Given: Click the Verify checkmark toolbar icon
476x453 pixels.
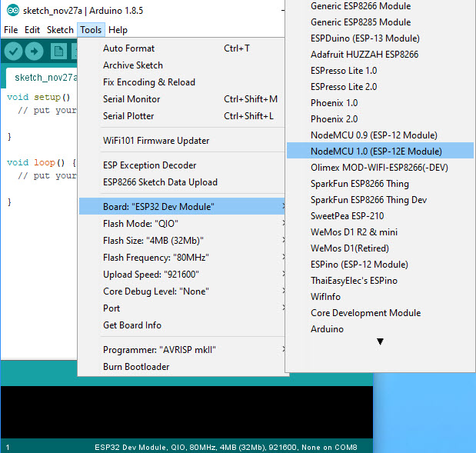Looking at the screenshot, I should pos(13,52).
